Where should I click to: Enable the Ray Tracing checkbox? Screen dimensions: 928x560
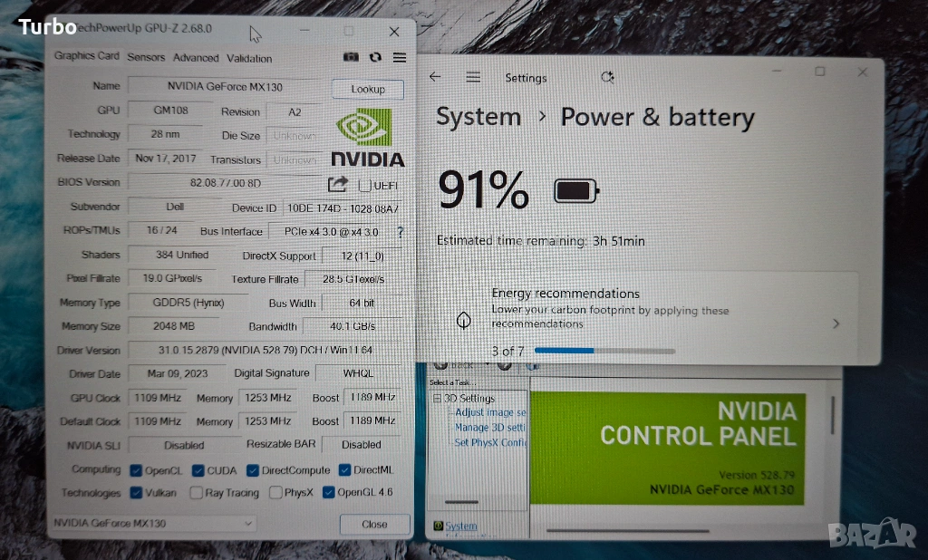[x=196, y=493]
